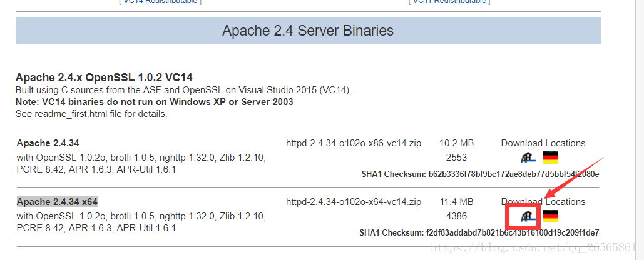The image size is (644, 260).
Task: Open the VC11 Redistributable link
Action: (x=449, y=2)
